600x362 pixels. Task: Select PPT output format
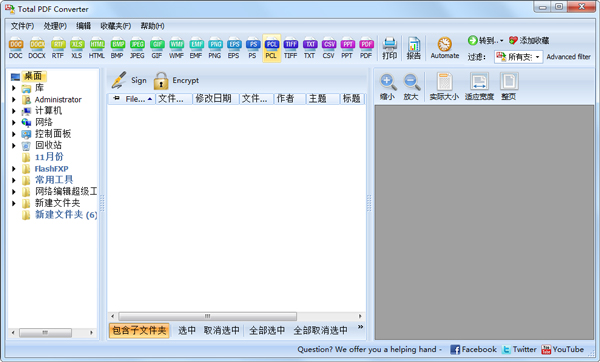tap(347, 49)
